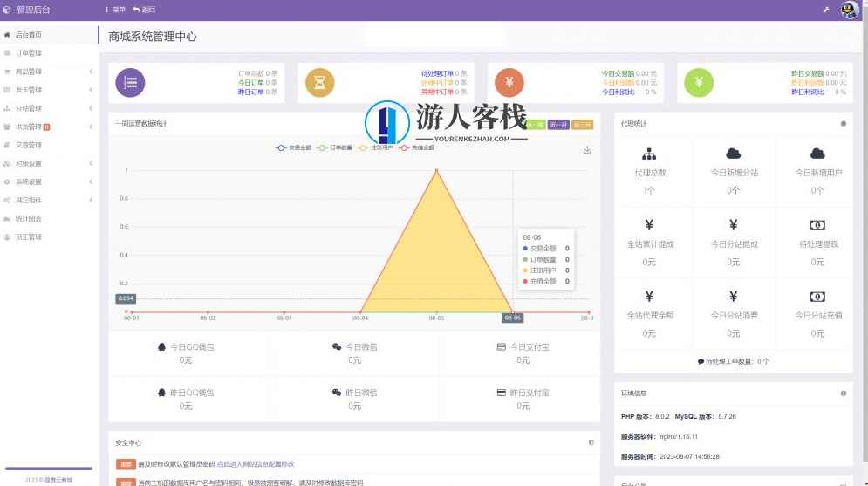Click the 今日新增用户 cloud icon

pos(817,154)
